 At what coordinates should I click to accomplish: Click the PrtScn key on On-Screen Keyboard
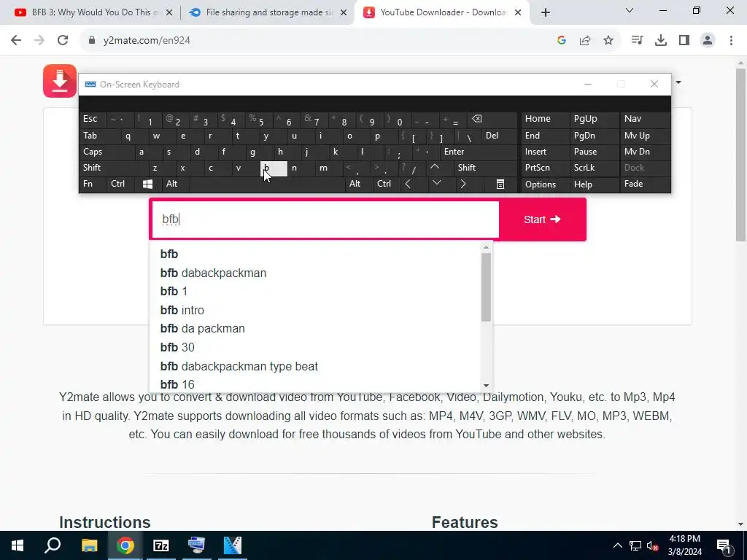544,168
